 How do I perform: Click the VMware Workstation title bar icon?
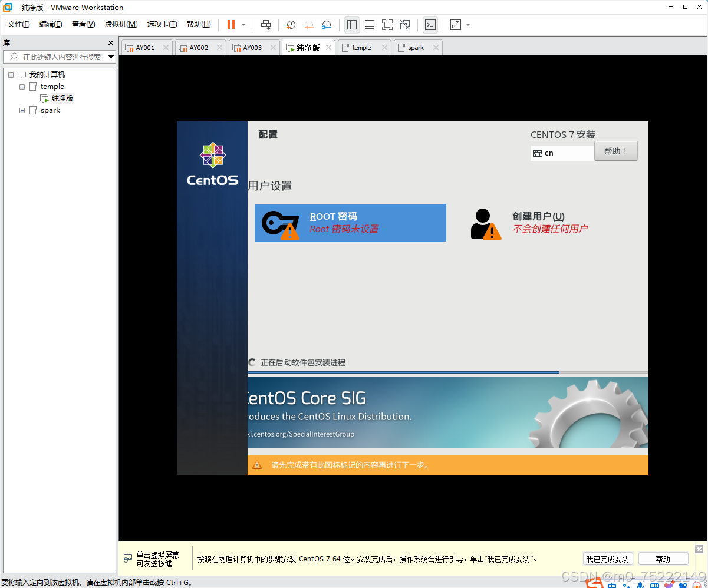(x=8, y=7)
